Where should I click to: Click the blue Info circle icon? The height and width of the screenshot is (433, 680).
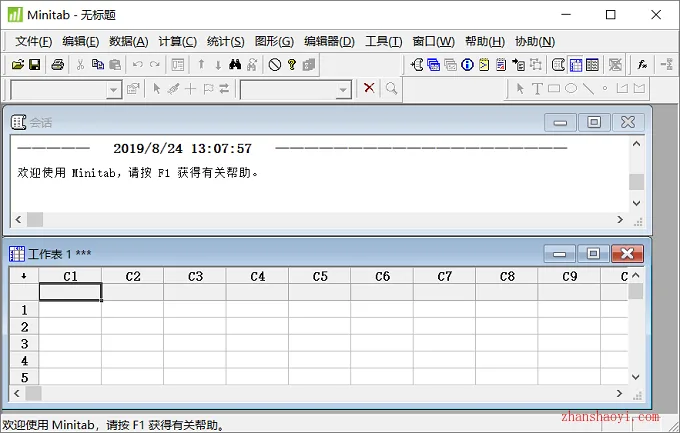[467, 65]
